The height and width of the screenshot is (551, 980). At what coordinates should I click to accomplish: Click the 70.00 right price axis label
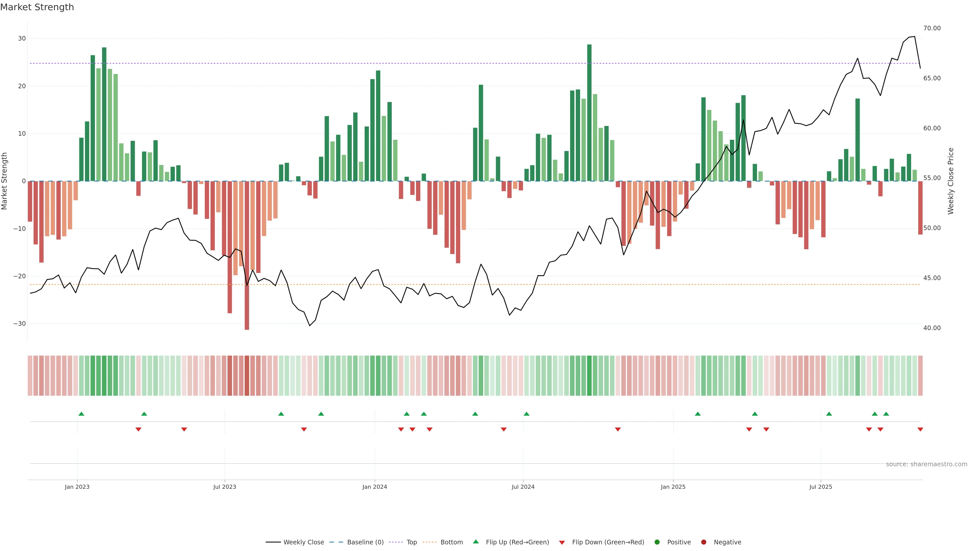coord(932,28)
